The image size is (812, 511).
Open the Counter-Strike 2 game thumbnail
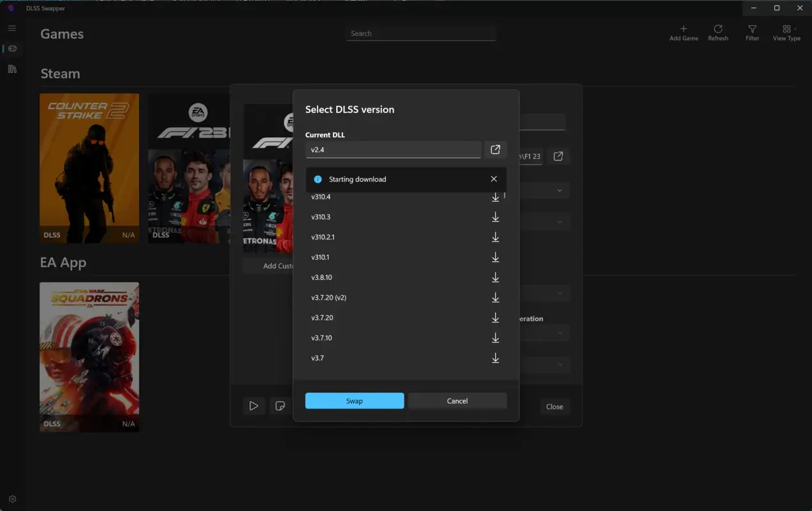89,168
